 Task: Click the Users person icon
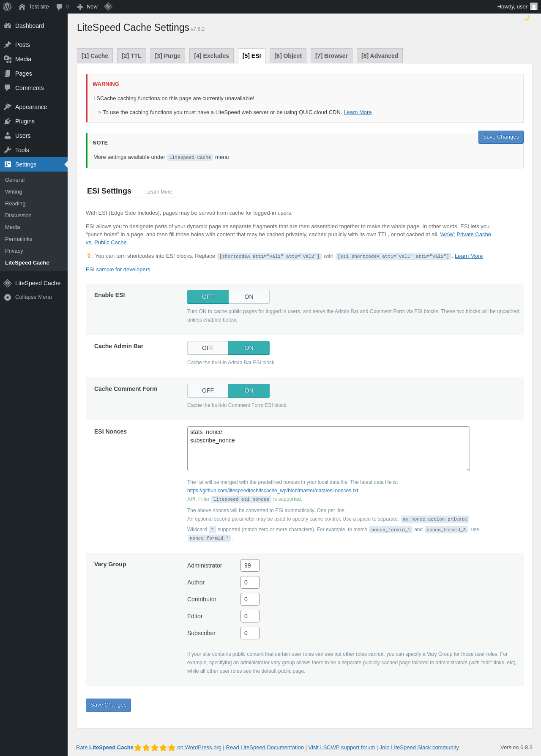click(8, 136)
